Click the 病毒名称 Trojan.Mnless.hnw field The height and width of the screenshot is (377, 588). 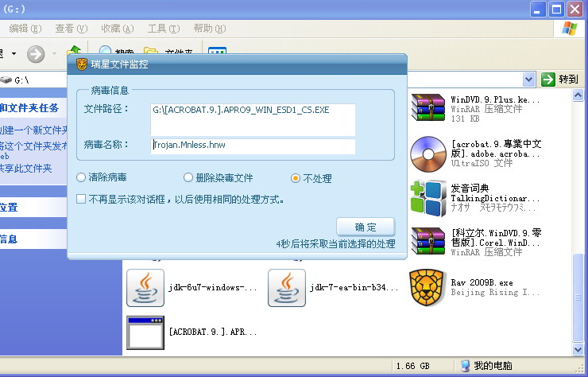(x=253, y=146)
